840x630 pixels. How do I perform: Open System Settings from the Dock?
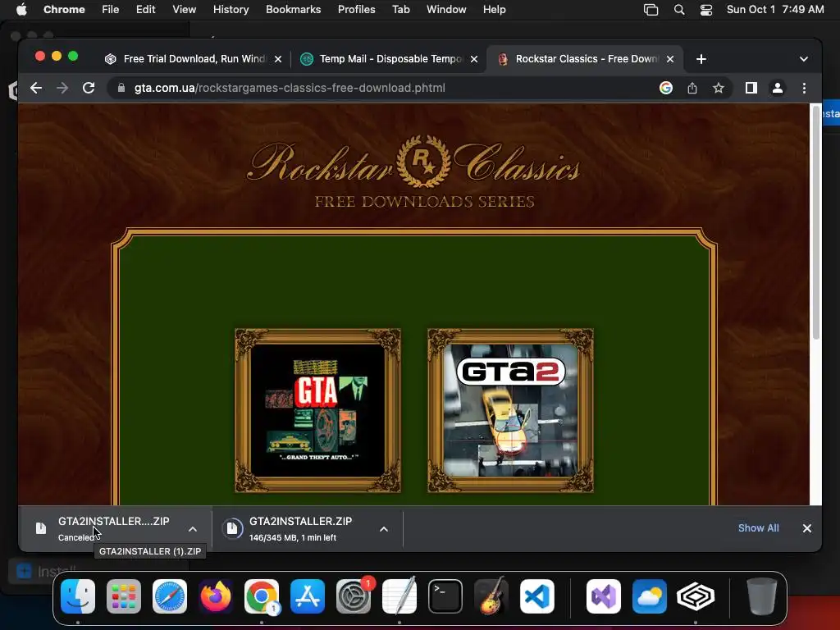(x=354, y=596)
